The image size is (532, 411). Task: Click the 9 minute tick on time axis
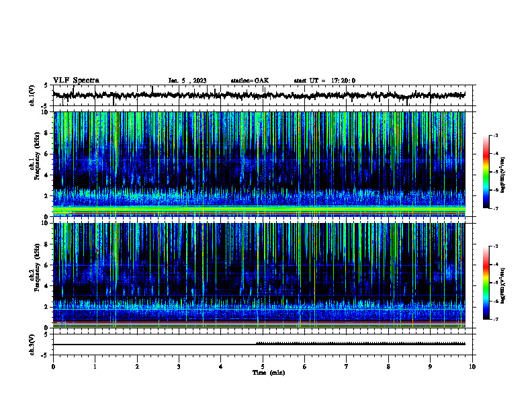point(430,367)
